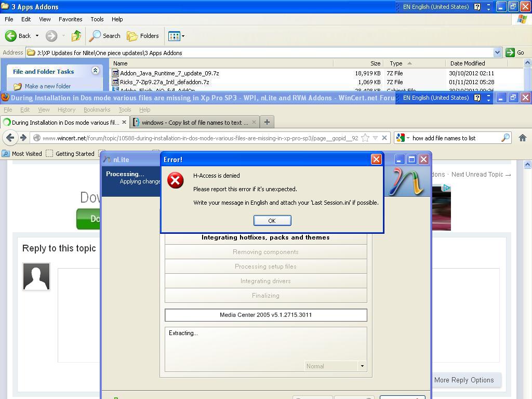
Task: Click the More Reply Options button
Action: pos(463,380)
